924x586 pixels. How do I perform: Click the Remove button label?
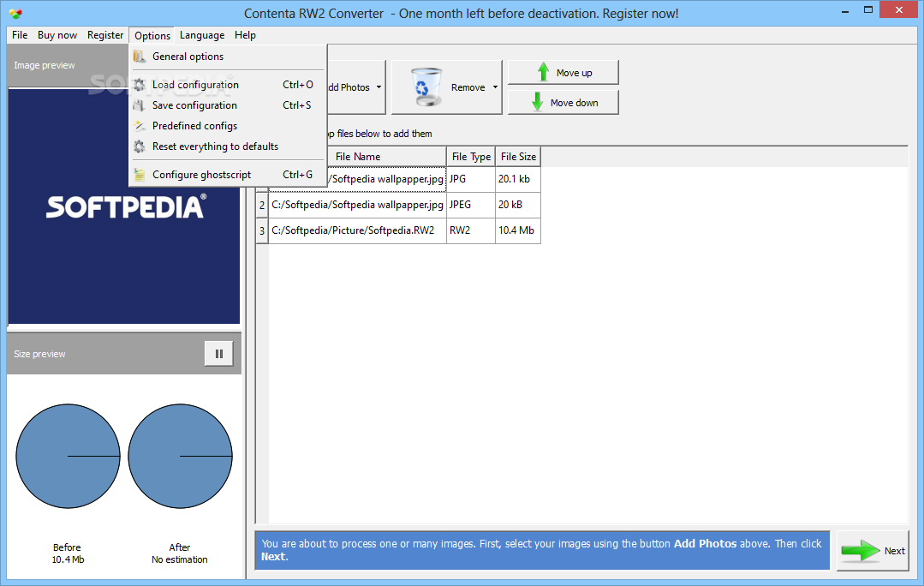pos(468,87)
